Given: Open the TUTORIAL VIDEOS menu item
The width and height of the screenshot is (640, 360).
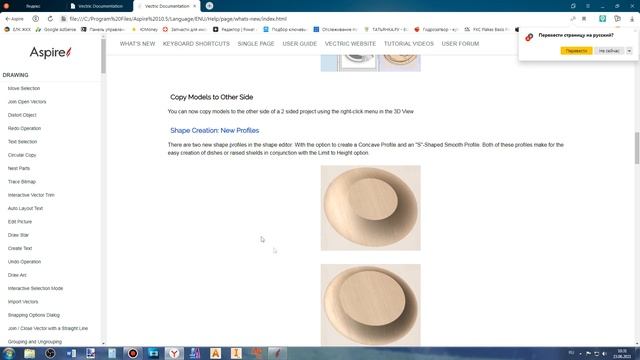Looking at the screenshot, I should (x=409, y=44).
